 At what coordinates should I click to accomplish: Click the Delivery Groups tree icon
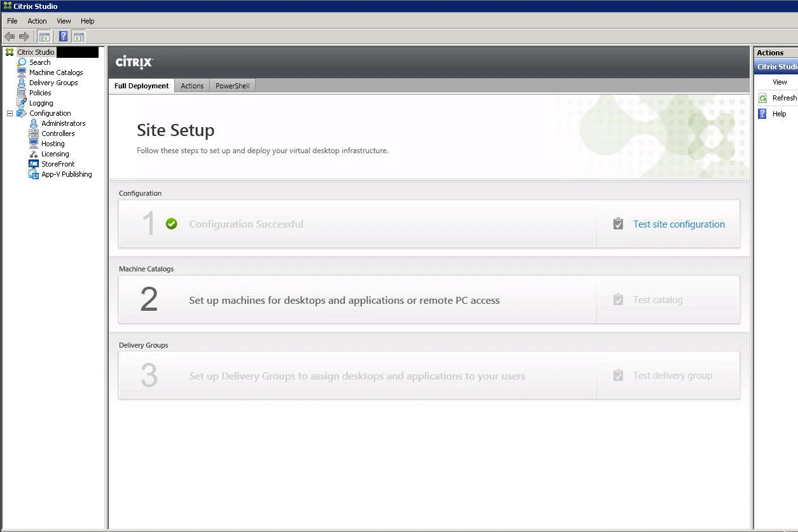pyautogui.click(x=22, y=83)
